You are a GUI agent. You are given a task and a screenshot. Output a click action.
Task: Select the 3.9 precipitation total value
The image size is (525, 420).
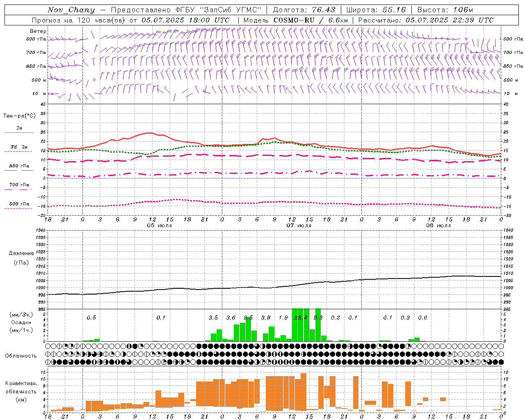[266, 317]
